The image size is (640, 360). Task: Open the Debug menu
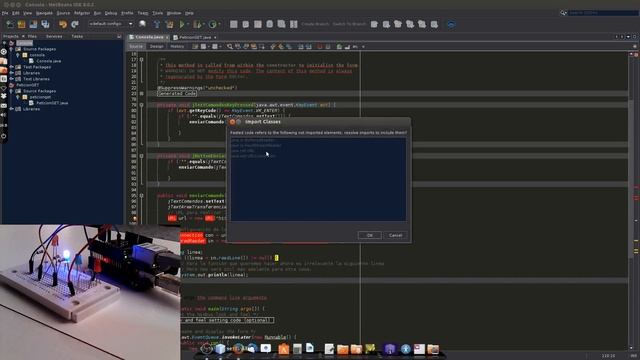pos(111,13)
